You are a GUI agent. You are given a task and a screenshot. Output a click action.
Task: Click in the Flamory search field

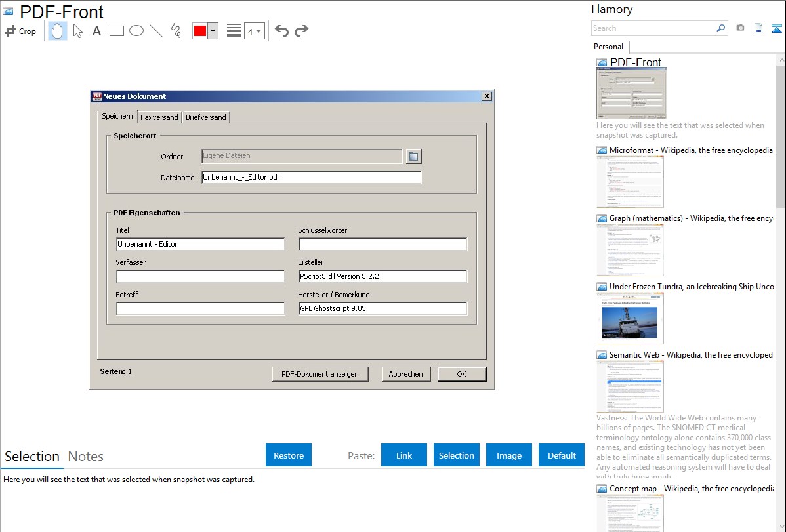[653, 28]
